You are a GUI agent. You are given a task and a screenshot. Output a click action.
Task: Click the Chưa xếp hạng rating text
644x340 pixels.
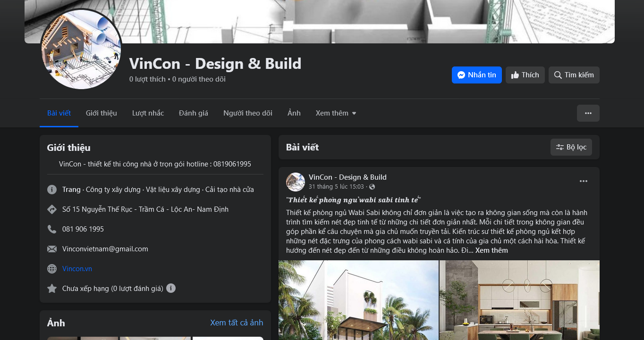coord(113,289)
